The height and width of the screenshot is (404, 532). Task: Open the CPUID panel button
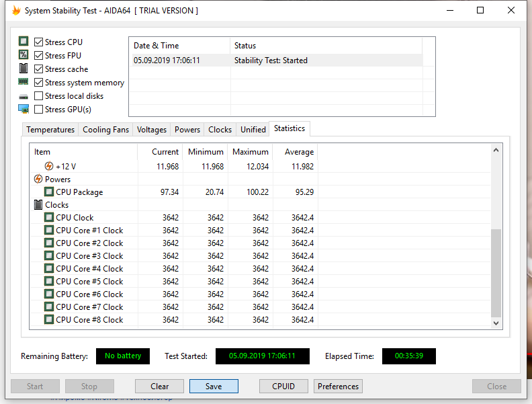(x=283, y=387)
